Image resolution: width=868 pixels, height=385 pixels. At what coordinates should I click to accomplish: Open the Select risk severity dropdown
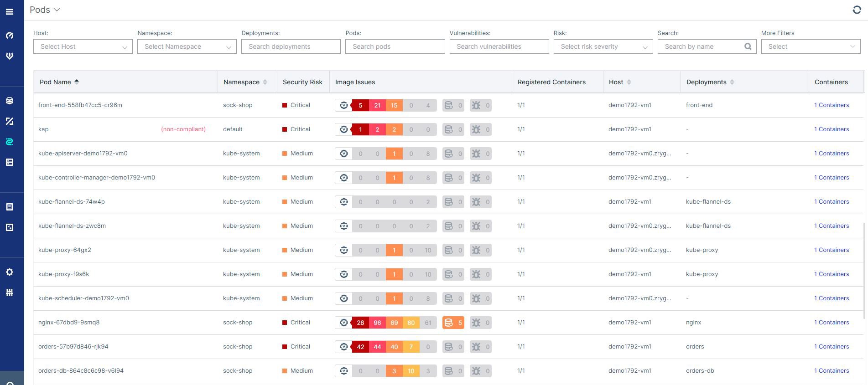point(603,46)
